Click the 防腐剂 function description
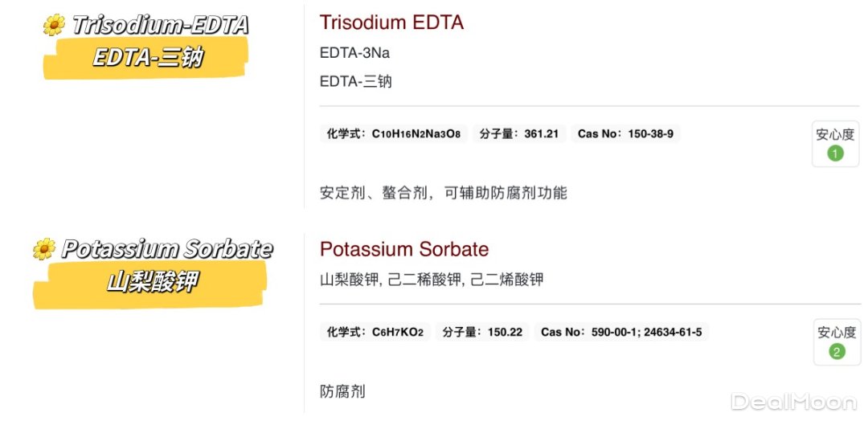The image size is (868, 421). point(342,391)
